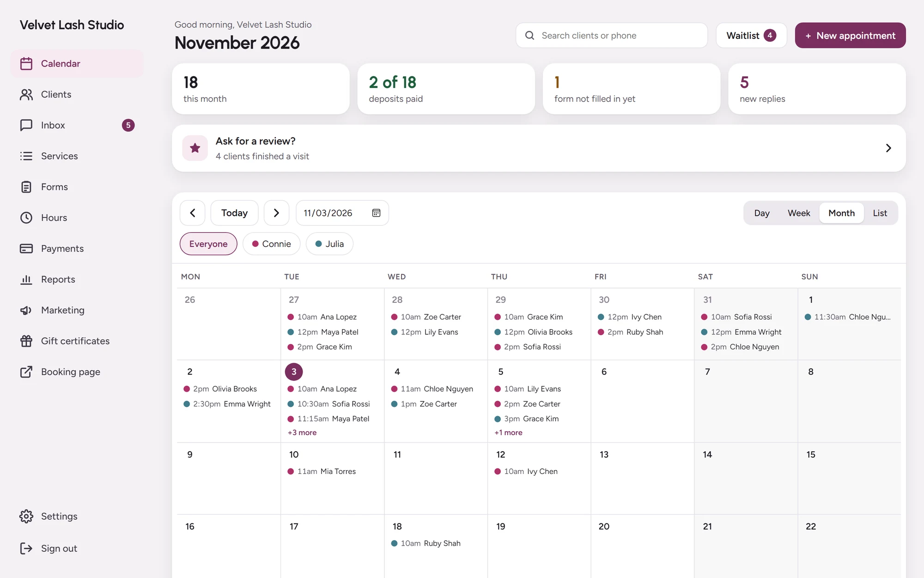Open the Gift certificates gift icon

coord(26,341)
